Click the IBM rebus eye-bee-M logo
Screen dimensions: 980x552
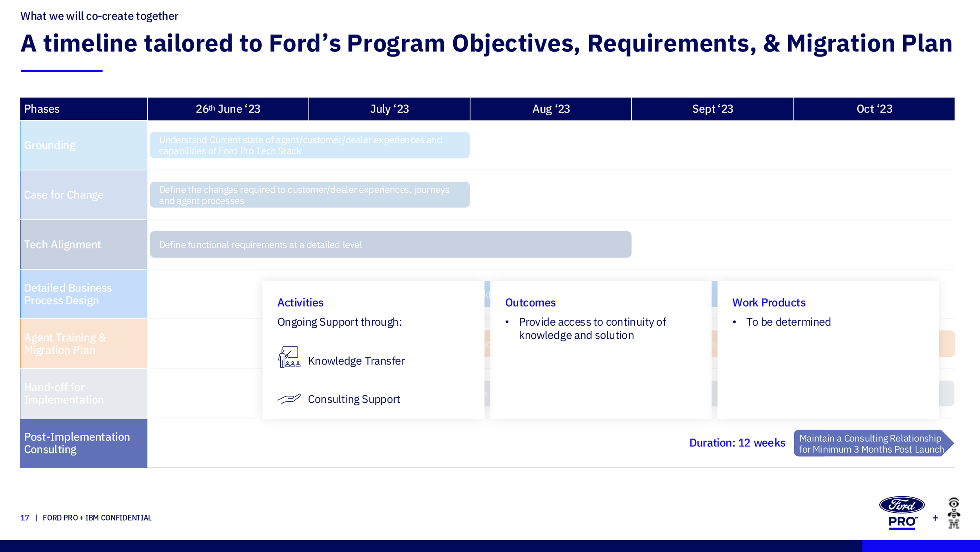point(954,513)
